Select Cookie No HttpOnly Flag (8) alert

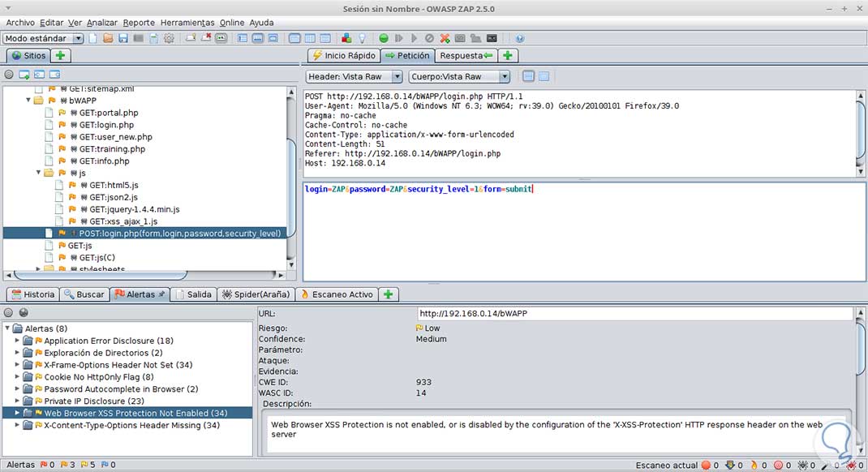tap(99, 377)
